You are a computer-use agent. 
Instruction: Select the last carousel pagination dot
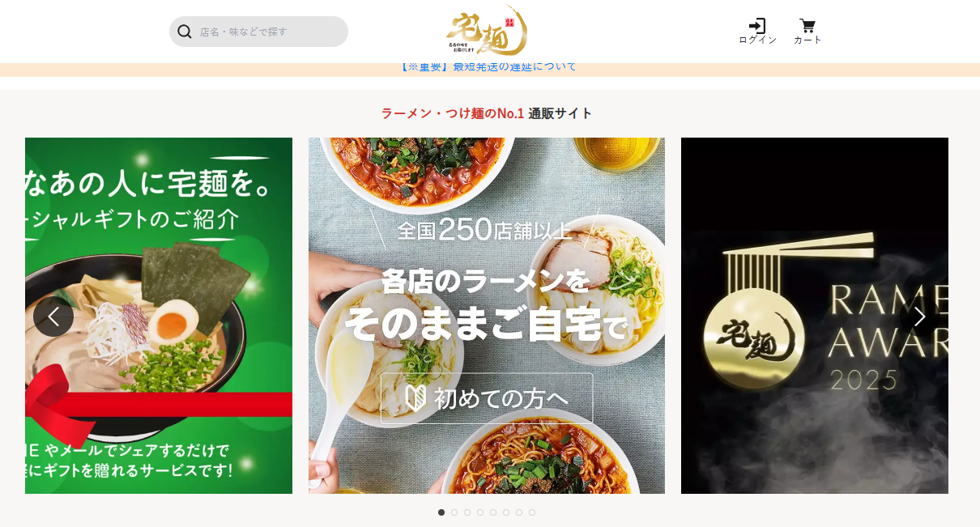(x=532, y=512)
